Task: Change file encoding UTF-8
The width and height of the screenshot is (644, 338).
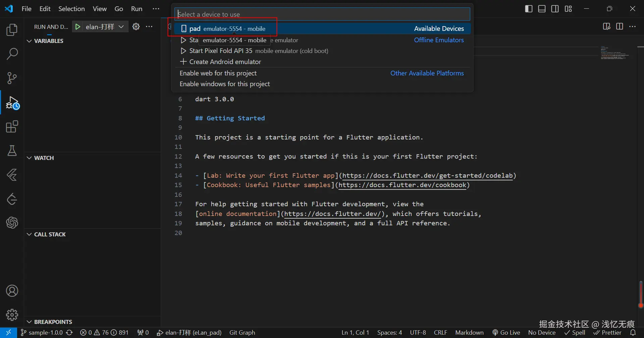Action: tap(418, 333)
